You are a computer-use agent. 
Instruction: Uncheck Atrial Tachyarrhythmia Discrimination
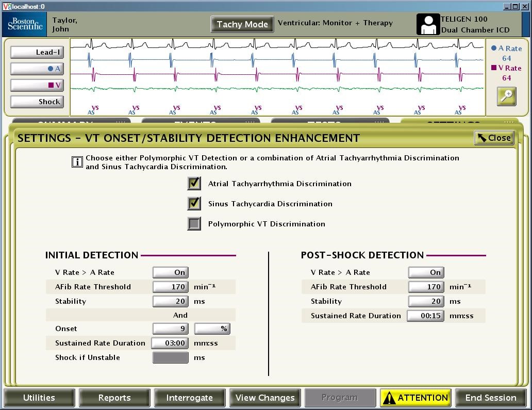[194, 184]
